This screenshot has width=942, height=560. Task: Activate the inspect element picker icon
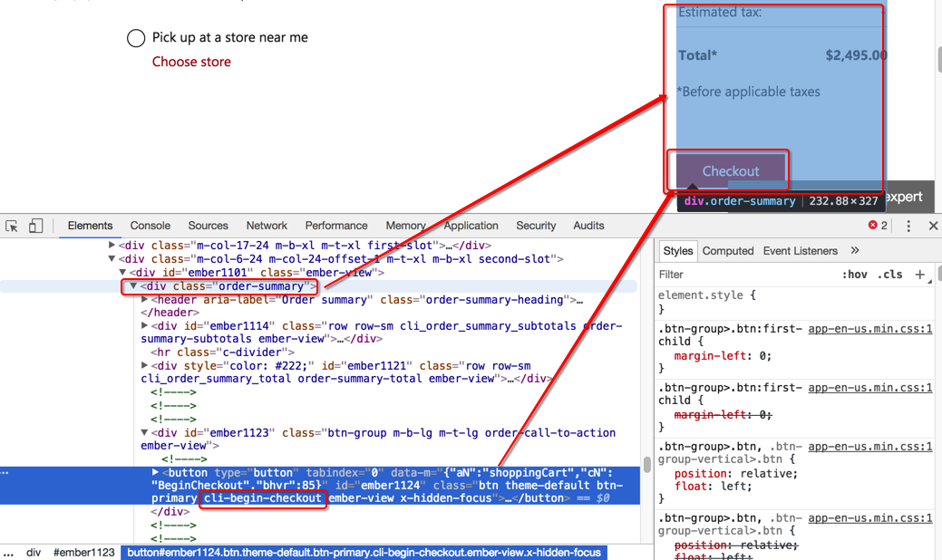(x=12, y=226)
